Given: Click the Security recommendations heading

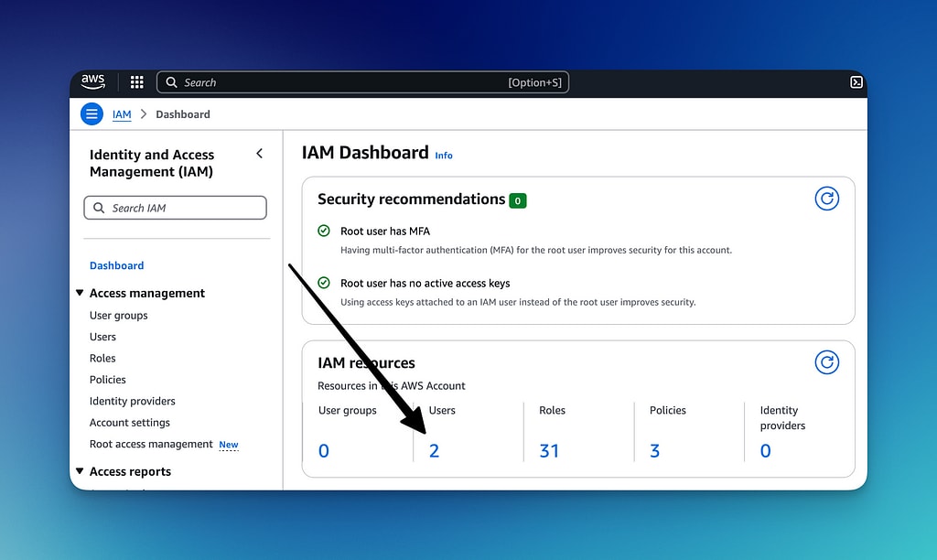Looking at the screenshot, I should click(411, 199).
